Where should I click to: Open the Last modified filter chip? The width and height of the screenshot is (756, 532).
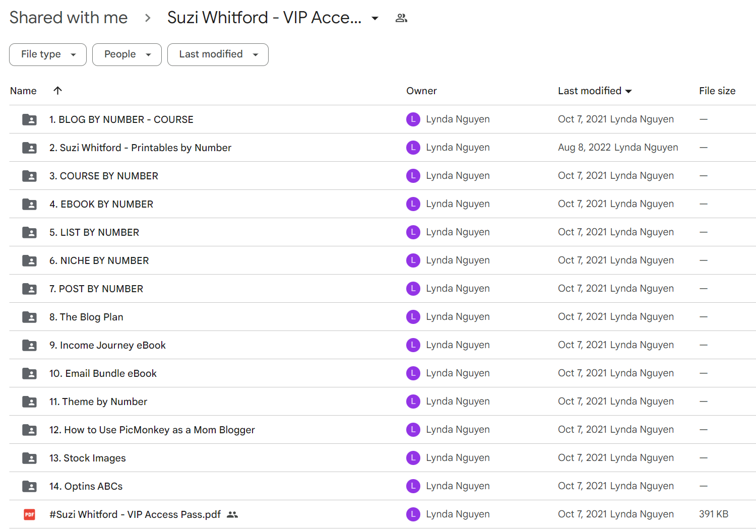coord(218,54)
